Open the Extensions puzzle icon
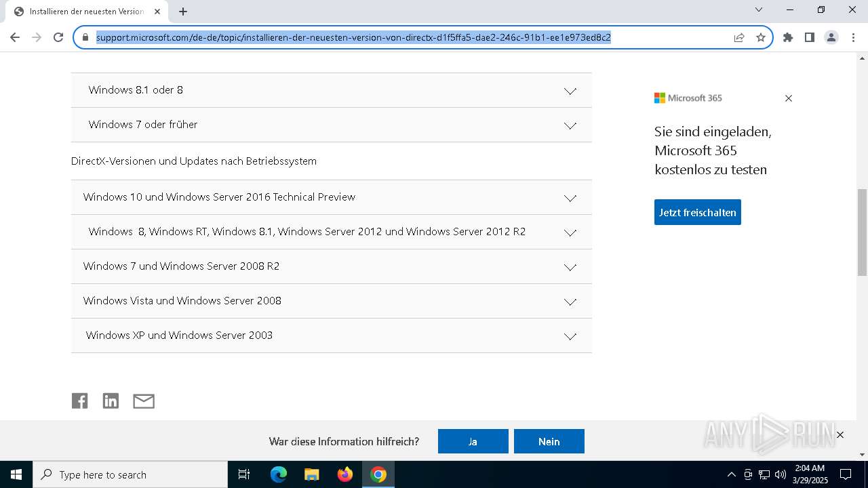The width and height of the screenshot is (868, 488). 788,37
